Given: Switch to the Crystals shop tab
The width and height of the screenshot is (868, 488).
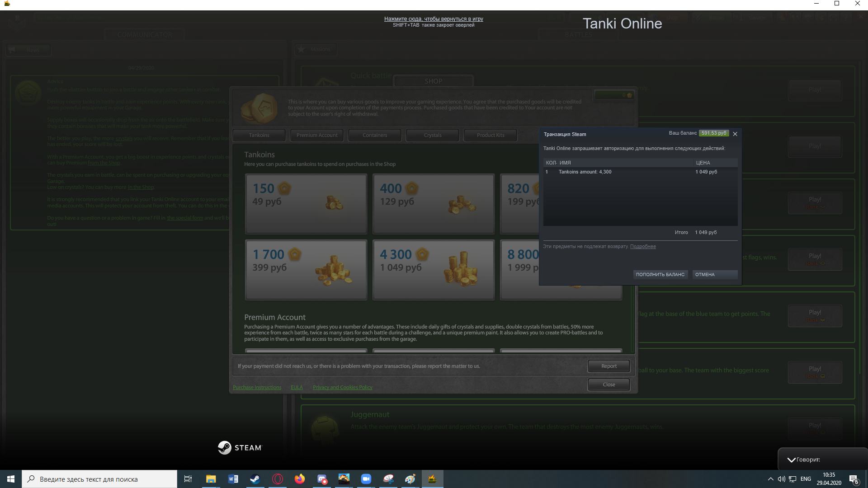Looking at the screenshot, I should coord(433,135).
